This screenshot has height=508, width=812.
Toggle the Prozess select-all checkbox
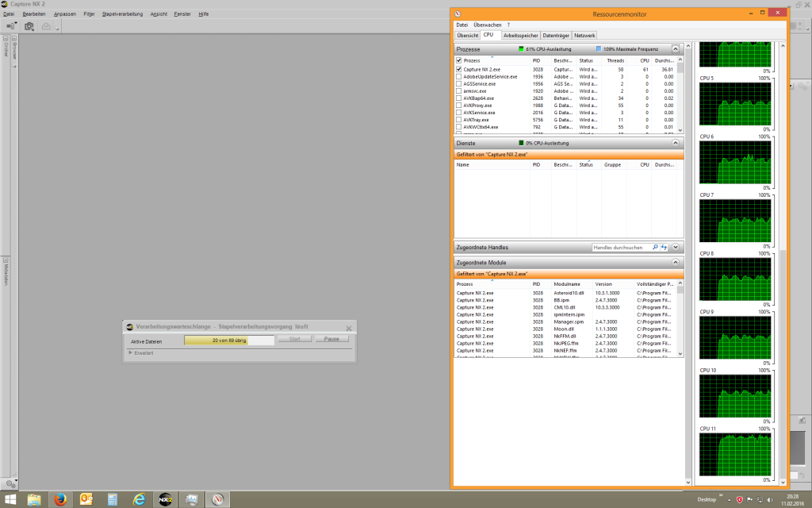(x=459, y=60)
